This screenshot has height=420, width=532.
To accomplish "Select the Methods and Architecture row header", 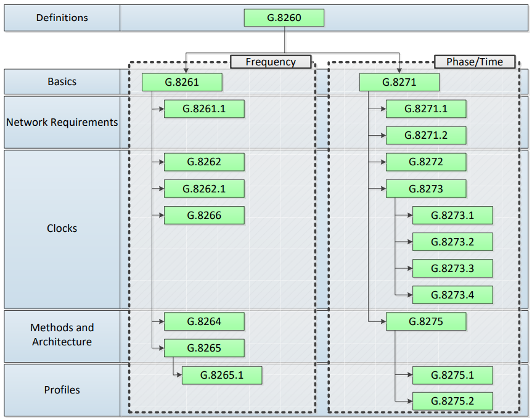I will point(62,335).
